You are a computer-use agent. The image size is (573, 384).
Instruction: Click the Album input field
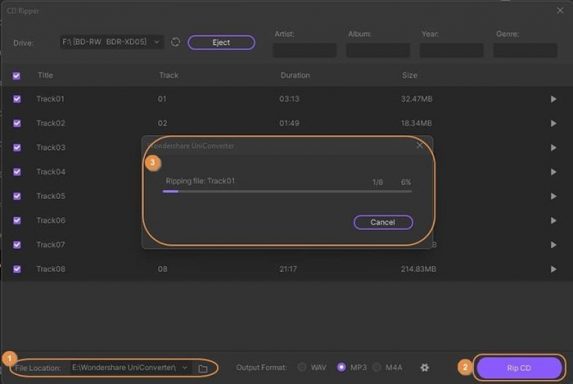coord(378,50)
